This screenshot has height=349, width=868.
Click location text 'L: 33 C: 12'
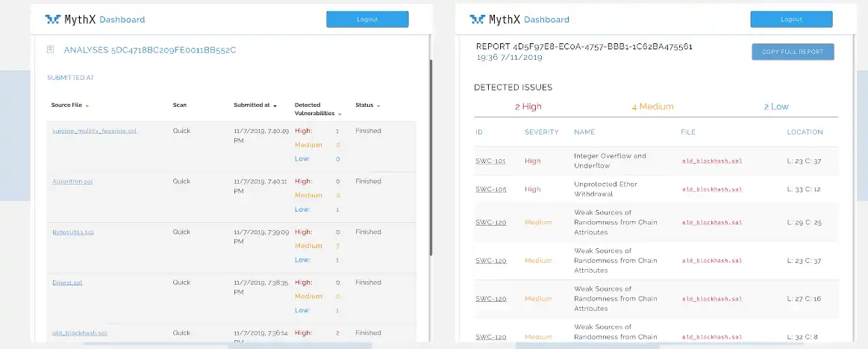[x=804, y=190]
